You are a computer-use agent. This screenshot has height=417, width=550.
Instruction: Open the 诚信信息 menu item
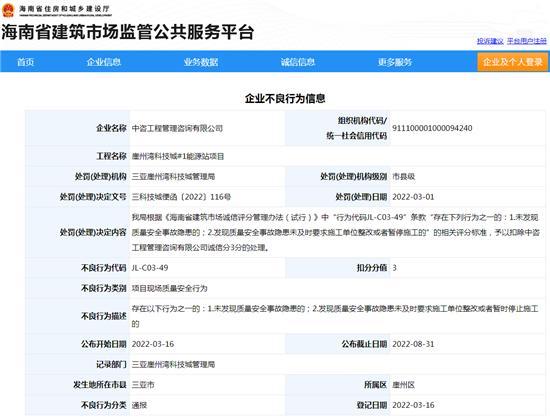tap(298, 62)
